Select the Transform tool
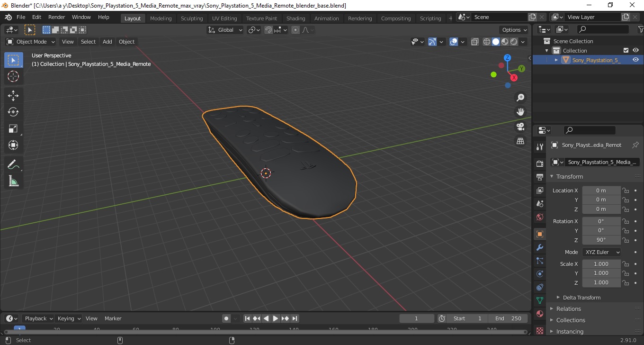 (x=13, y=145)
